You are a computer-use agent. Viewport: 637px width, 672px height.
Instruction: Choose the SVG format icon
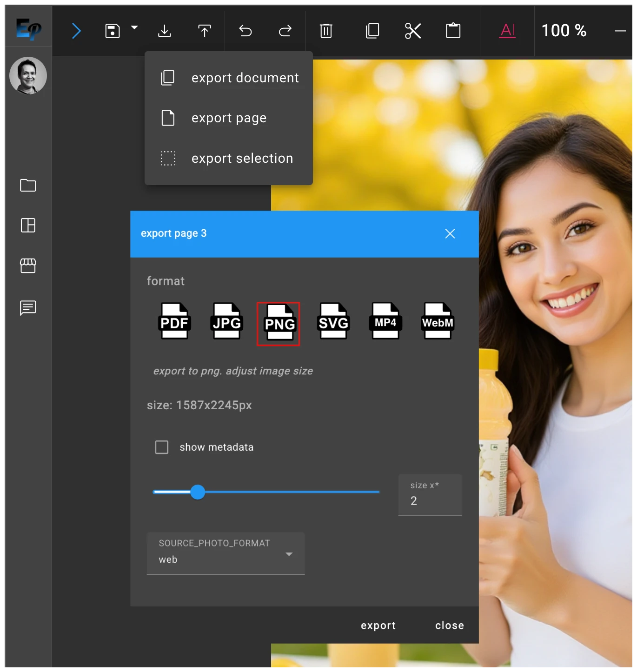[333, 322]
